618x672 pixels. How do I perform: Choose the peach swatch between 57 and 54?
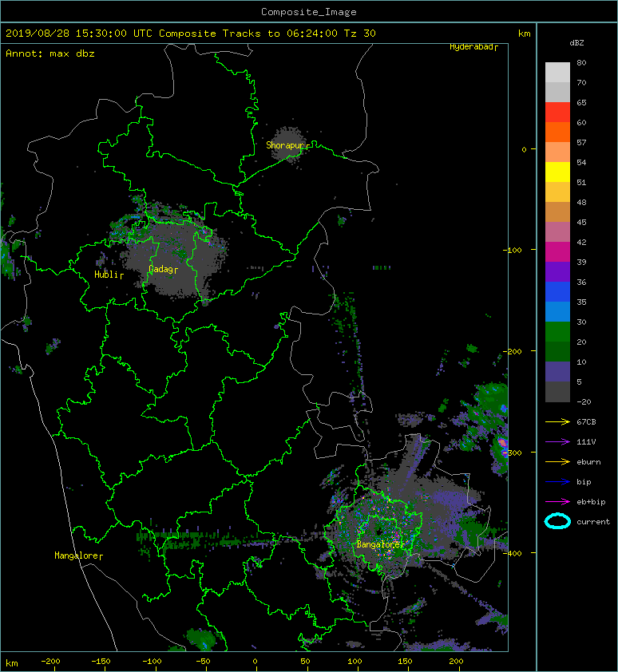(557, 152)
